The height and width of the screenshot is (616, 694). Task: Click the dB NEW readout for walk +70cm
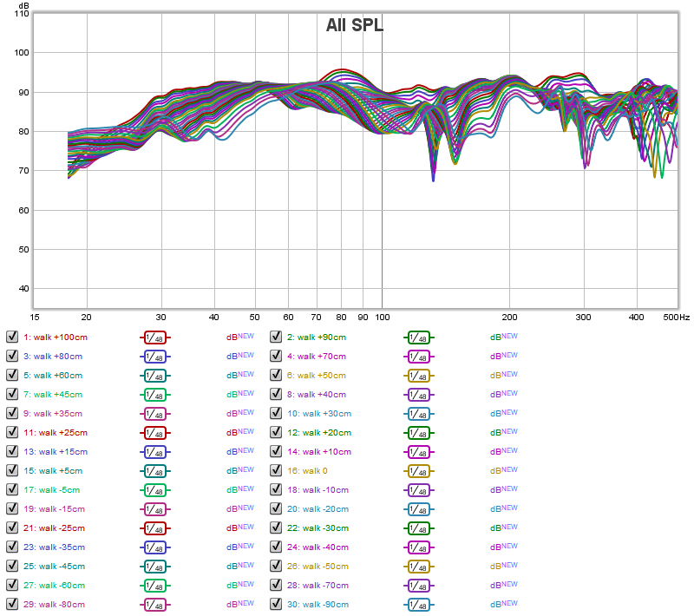click(x=504, y=356)
